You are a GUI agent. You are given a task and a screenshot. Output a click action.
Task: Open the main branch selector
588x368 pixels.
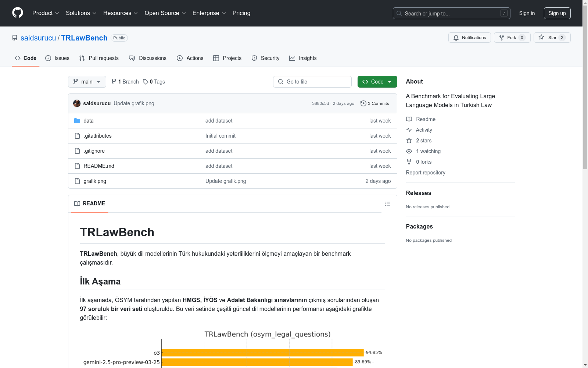coord(87,82)
